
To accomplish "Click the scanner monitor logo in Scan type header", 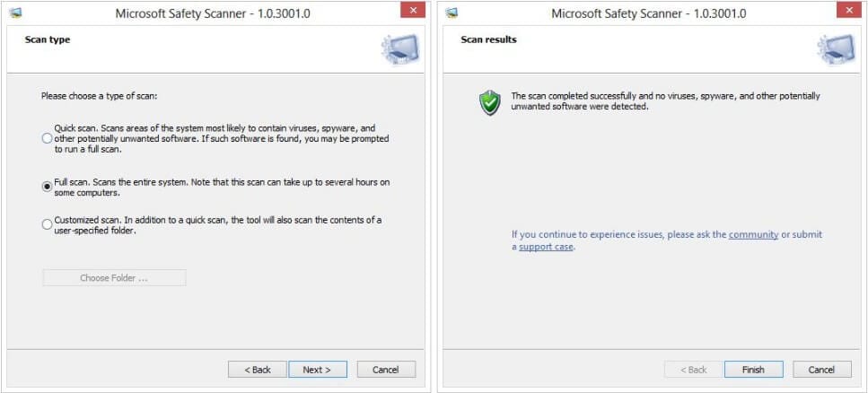I will click(x=400, y=50).
